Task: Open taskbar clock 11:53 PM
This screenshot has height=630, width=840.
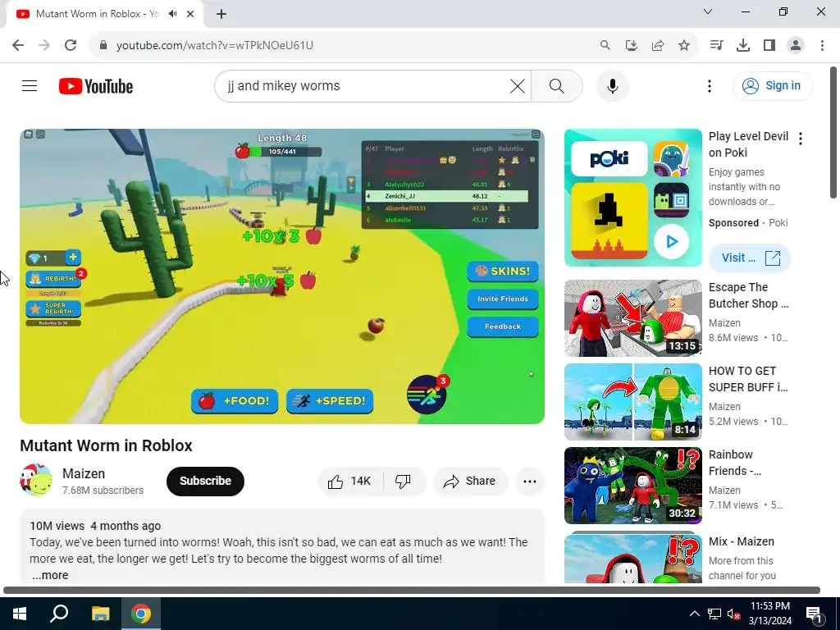Action: [x=769, y=614]
